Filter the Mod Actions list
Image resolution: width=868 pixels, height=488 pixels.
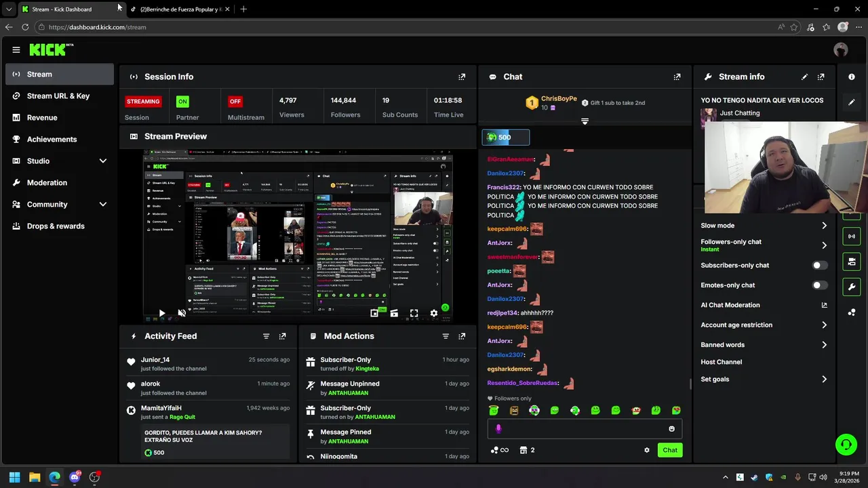click(x=446, y=336)
